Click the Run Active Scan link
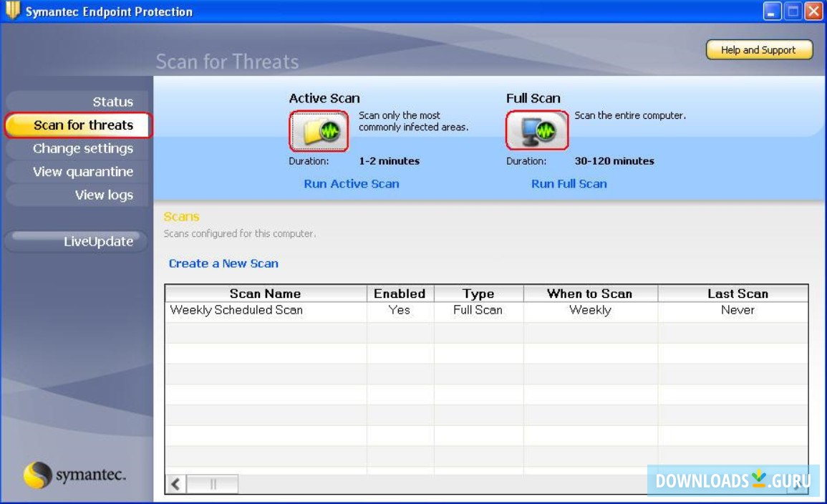This screenshot has width=827, height=504. point(351,183)
